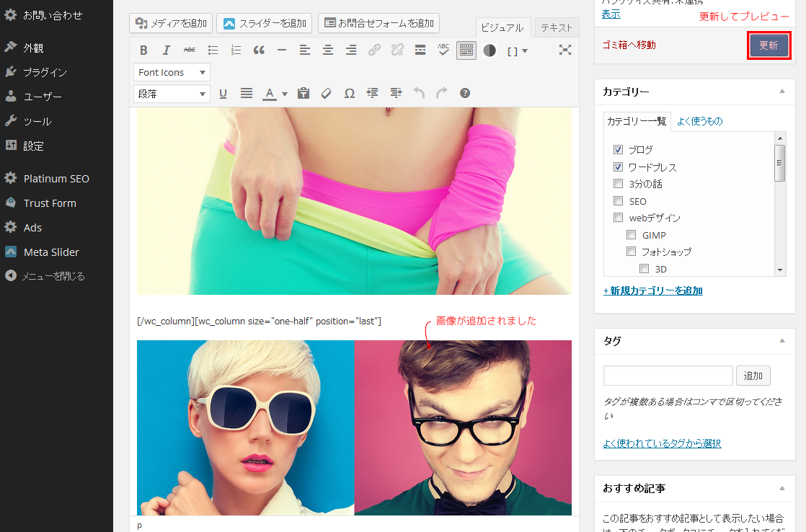
Task: Undo last edit with undo arrow
Action: click(x=419, y=93)
